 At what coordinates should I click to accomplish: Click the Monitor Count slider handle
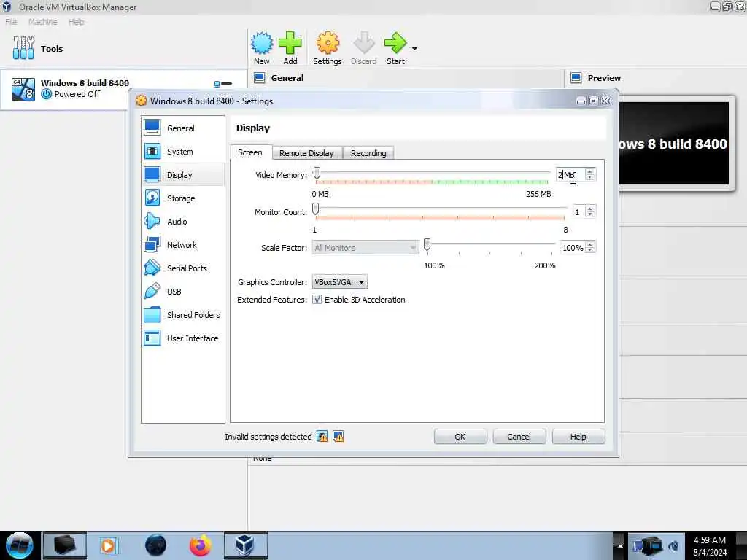(x=315, y=209)
